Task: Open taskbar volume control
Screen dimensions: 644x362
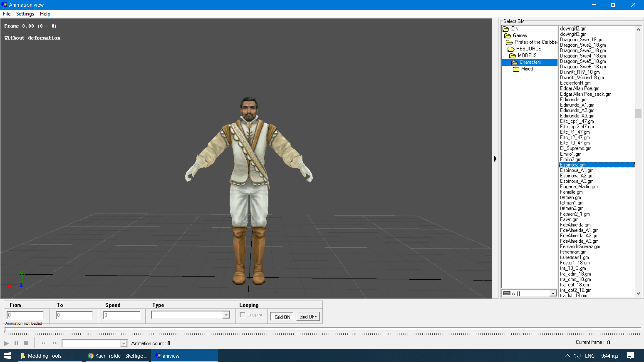Action: (x=577, y=356)
